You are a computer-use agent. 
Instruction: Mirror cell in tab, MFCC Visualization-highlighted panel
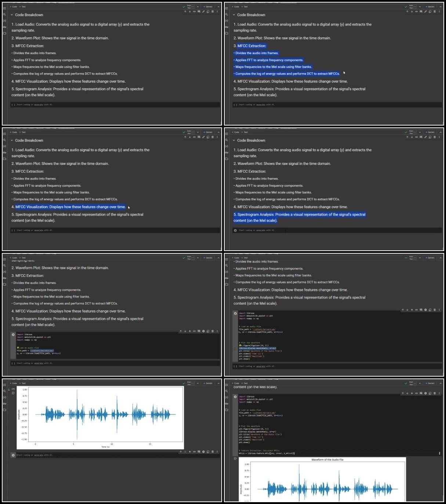click(208, 137)
